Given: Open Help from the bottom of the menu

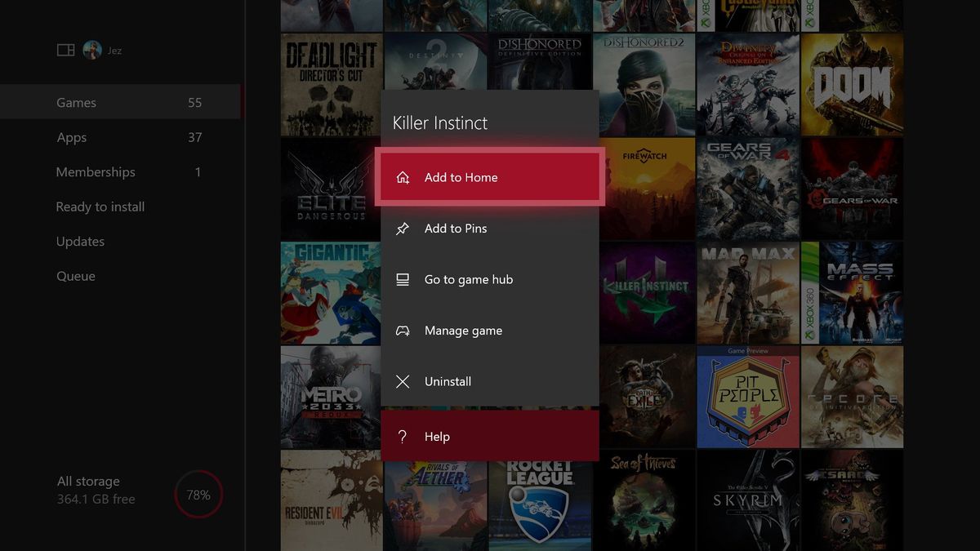Looking at the screenshot, I should click(x=438, y=436).
